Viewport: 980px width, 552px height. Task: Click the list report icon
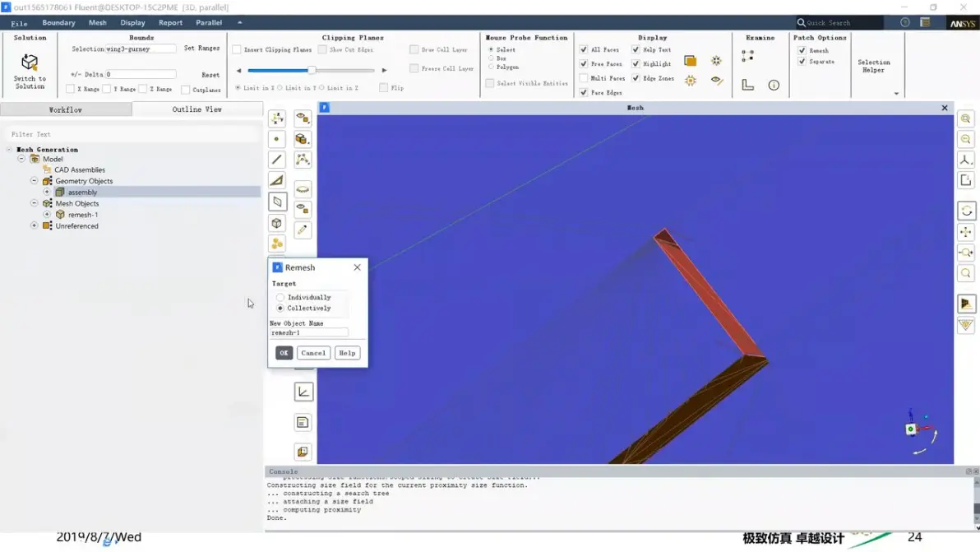pos(303,423)
